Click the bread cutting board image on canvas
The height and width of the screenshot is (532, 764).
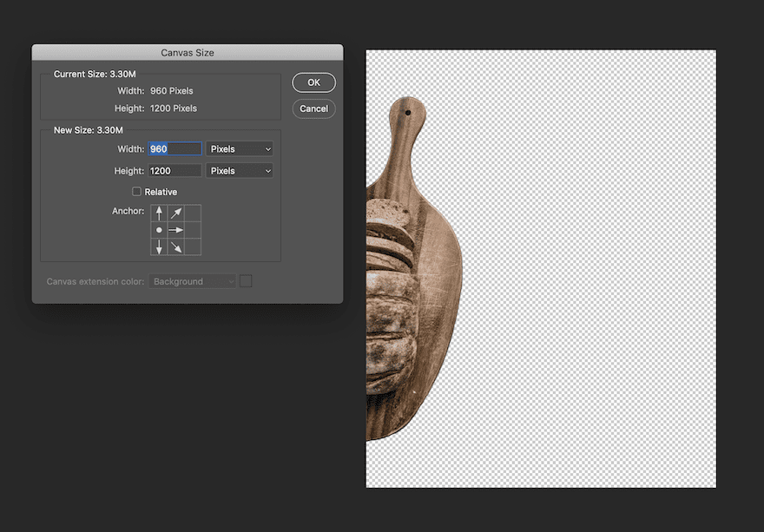(412, 278)
